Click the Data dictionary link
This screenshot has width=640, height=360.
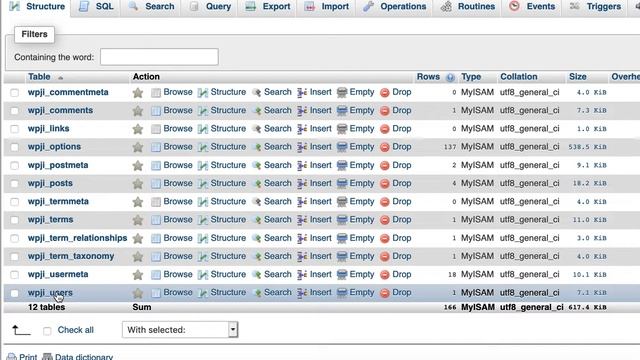click(x=84, y=357)
